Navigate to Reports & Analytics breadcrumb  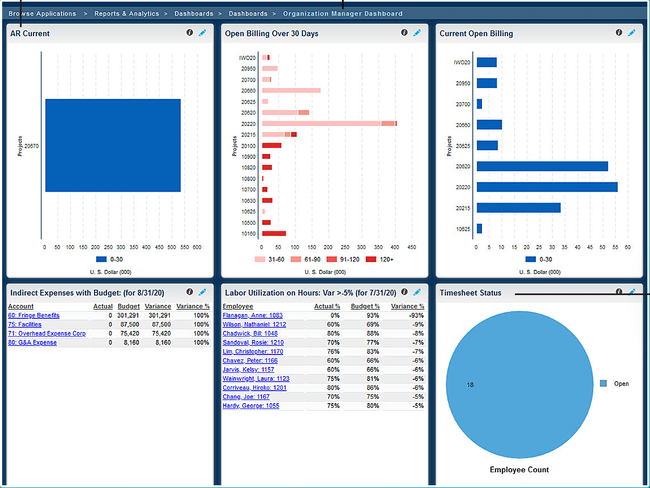(x=128, y=14)
